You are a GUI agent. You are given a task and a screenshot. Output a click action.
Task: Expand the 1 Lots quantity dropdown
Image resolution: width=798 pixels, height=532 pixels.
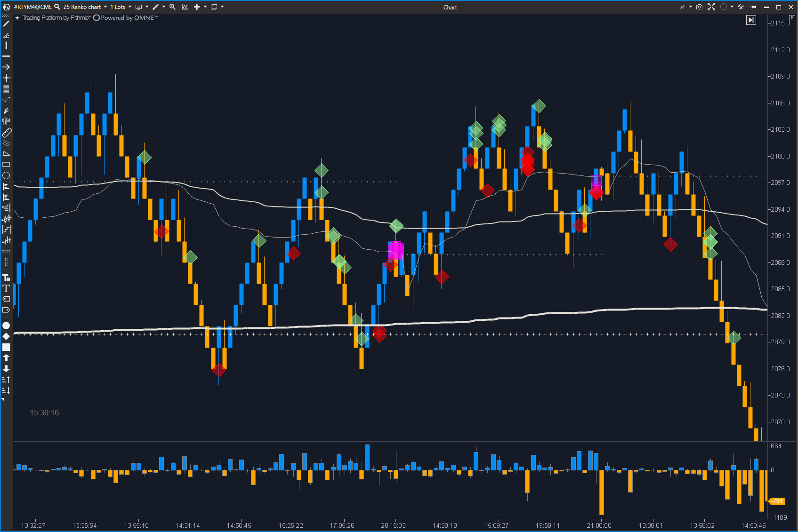pos(130,7)
